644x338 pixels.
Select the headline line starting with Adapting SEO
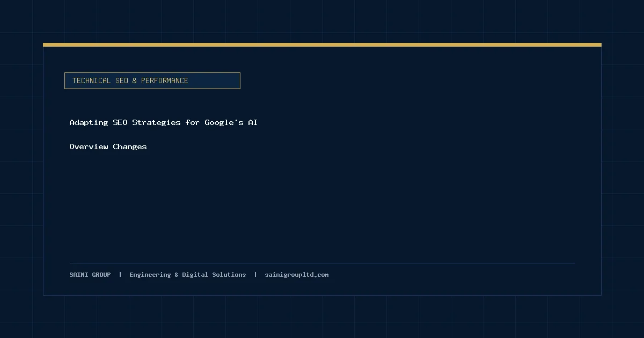point(164,122)
